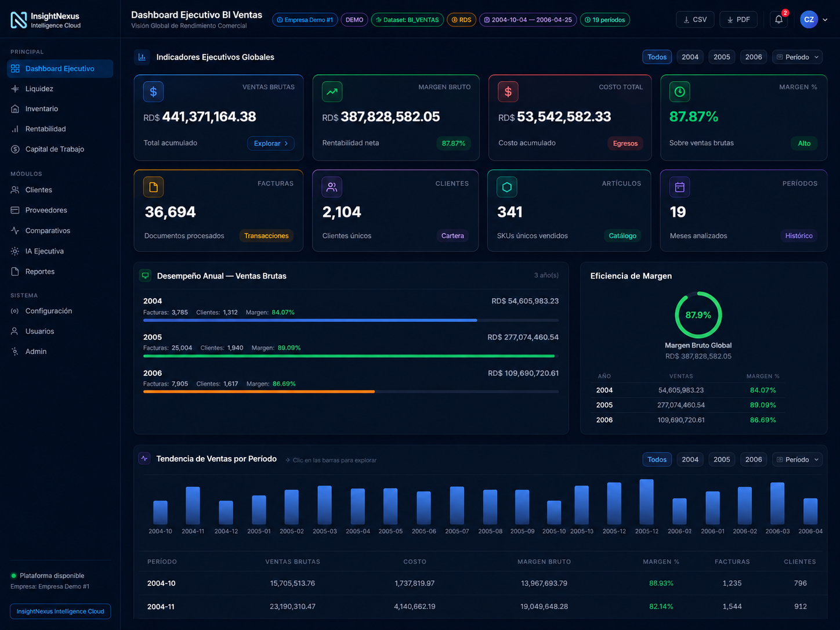
Task: Click the Liquidez sidebar icon
Action: (x=15, y=89)
